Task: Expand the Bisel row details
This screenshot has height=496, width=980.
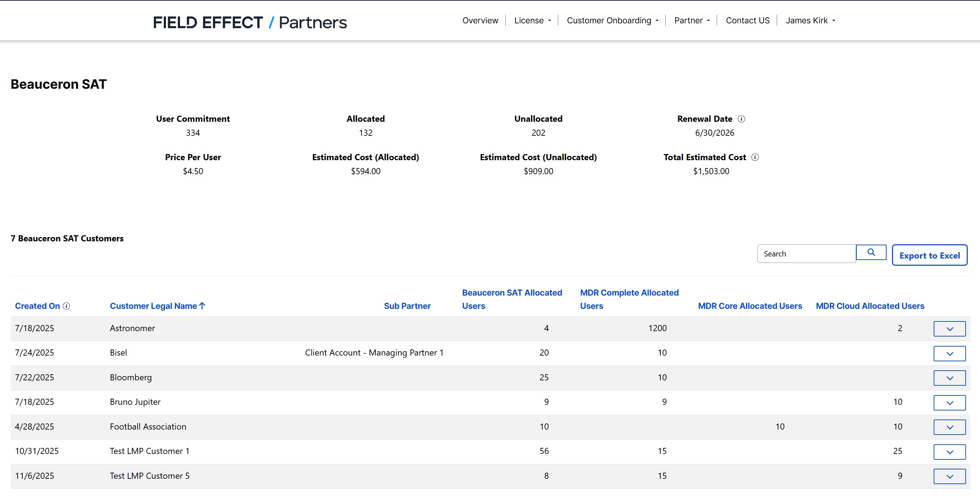Action: pos(949,353)
